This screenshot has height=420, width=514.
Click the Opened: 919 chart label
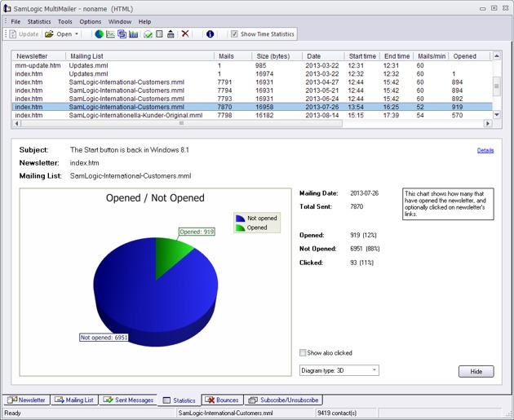(x=197, y=232)
